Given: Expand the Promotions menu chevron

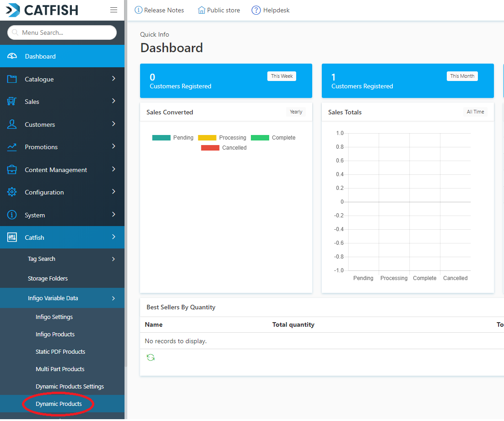Looking at the screenshot, I should tap(114, 146).
